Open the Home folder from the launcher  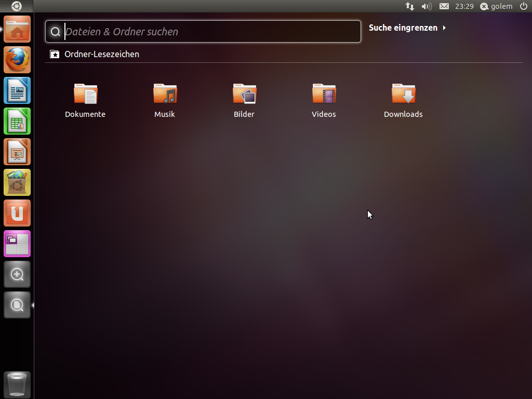click(17, 29)
